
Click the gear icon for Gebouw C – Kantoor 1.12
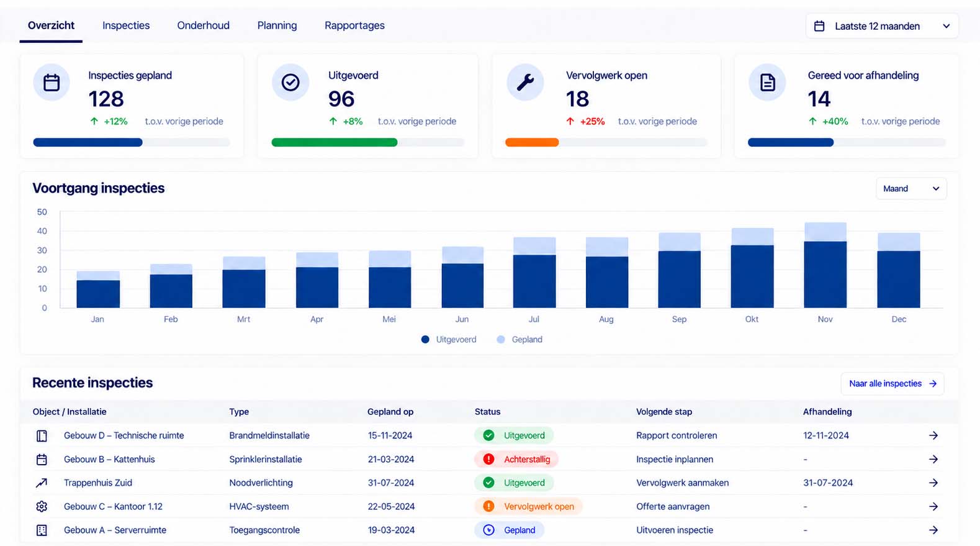pos(42,506)
